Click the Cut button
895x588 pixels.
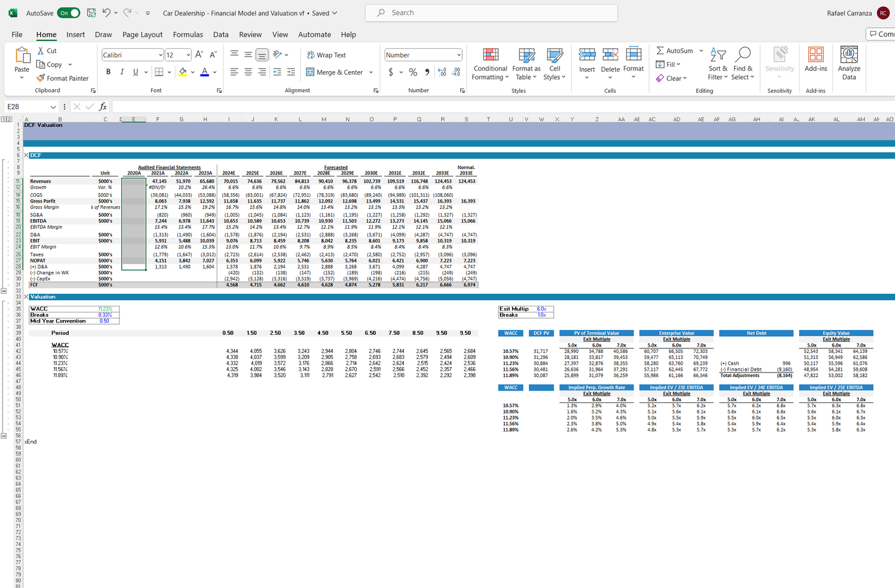pos(46,51)
